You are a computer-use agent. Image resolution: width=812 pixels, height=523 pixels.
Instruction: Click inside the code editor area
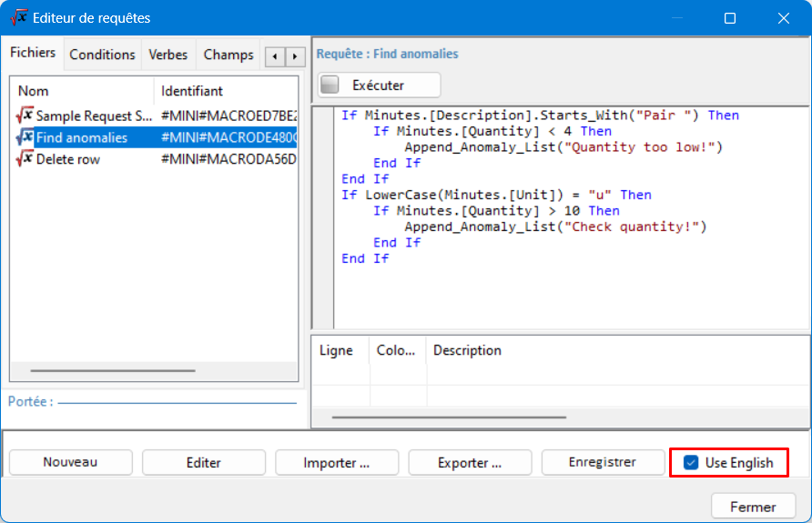[564, 291]
